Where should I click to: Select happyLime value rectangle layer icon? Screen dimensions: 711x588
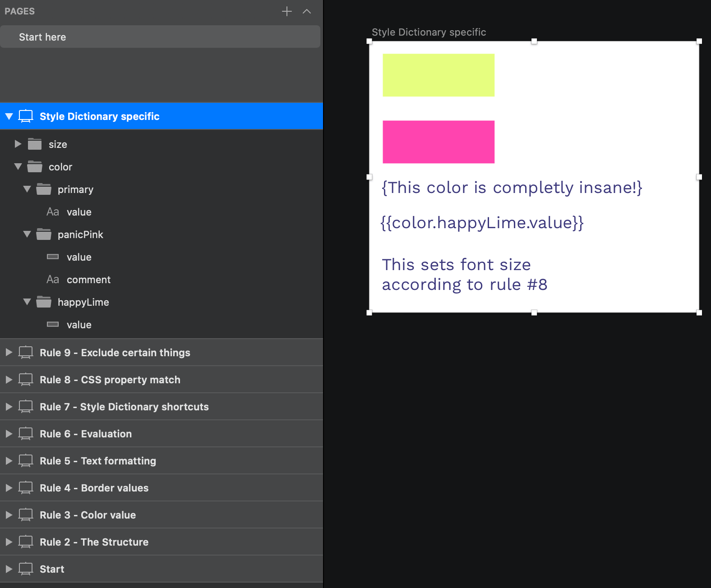click(53, 324)
